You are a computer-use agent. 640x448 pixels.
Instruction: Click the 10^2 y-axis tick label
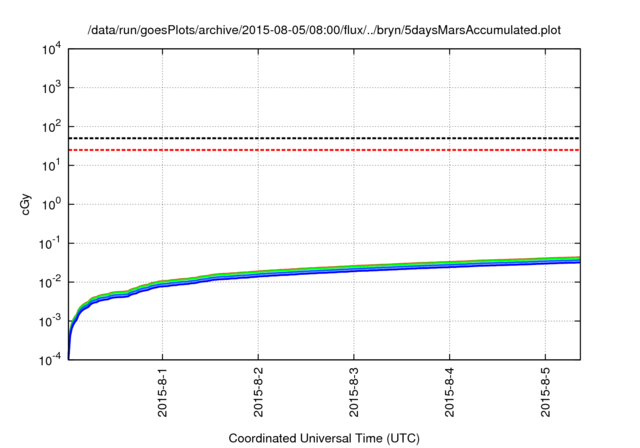51,126
